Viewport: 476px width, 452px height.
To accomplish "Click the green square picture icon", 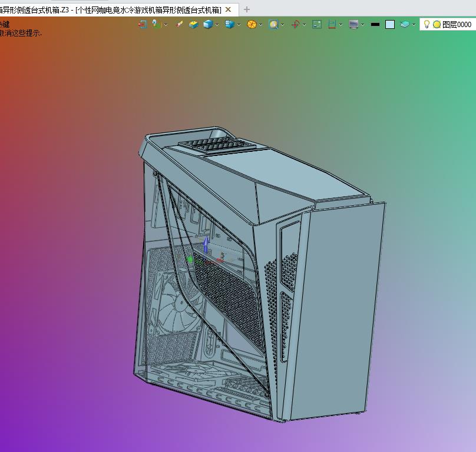I will (317, 24).
